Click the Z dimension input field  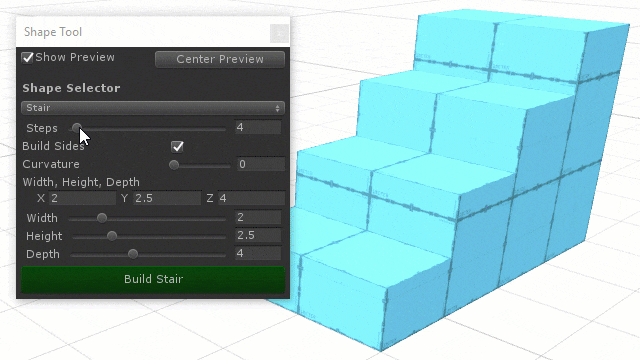251,198
